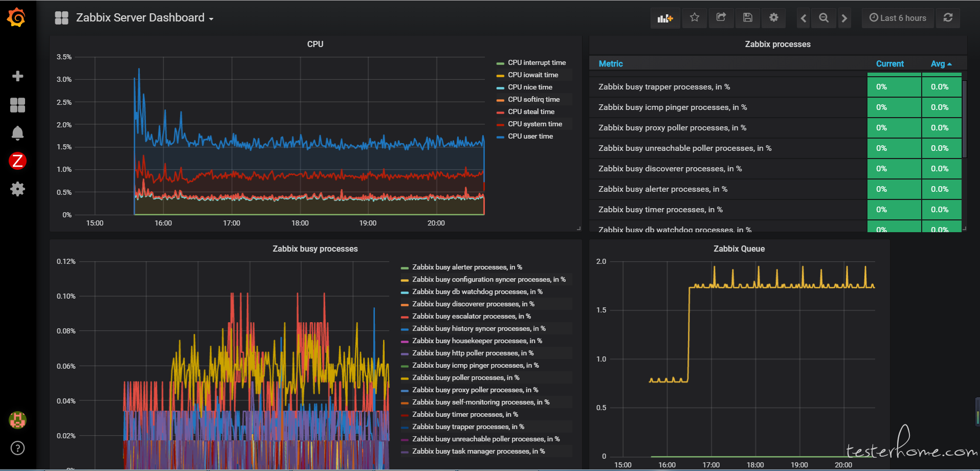Open the CPU panel title menu
This screenshot has width=980, height=471.
click(315, 44)
